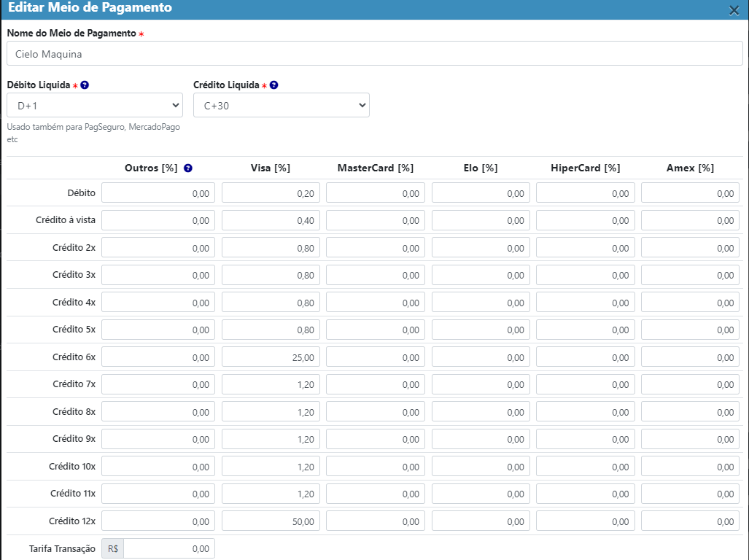Edit the Visa rate for Crédito 7x
749x560 pixels.
[271, 384]
